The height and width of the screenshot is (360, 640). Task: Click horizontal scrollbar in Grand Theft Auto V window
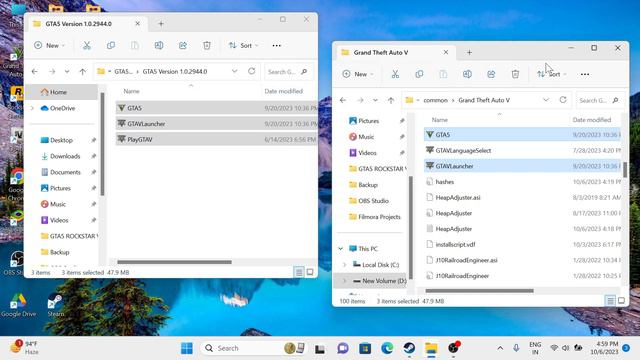480,291
